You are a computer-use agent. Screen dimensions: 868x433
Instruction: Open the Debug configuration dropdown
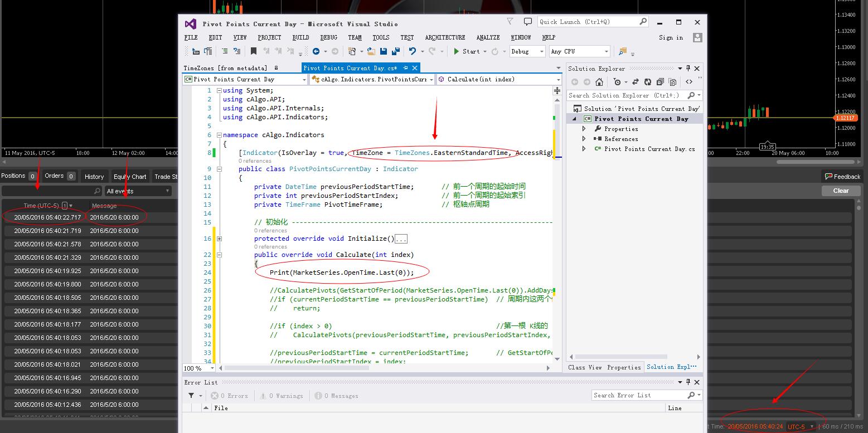(x=527, y=51)
